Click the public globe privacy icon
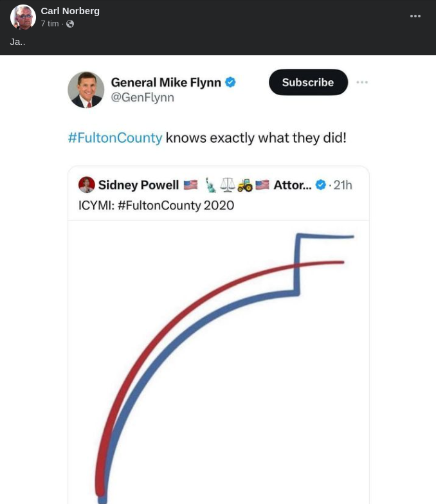The width and height of the screenshot is (436, 504). 70,24
